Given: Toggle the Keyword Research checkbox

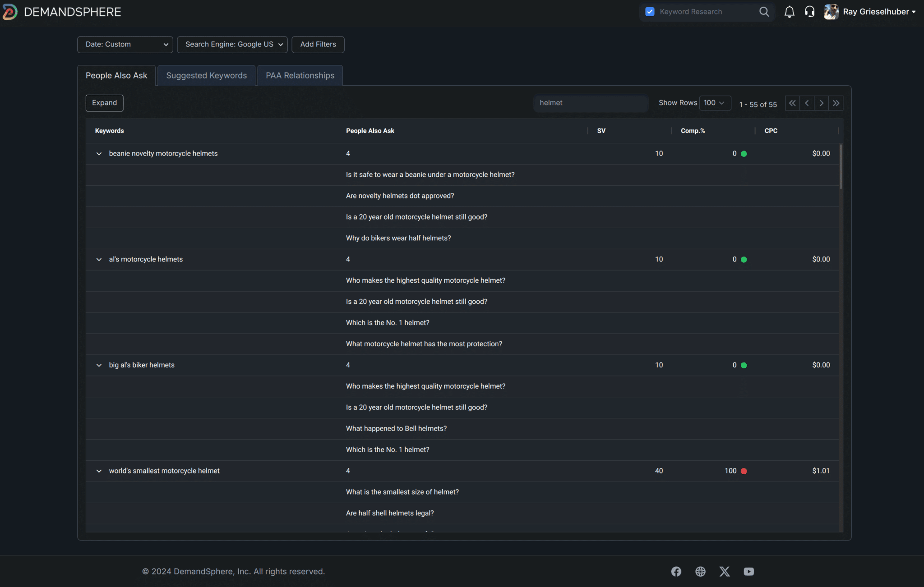Looking at the screenshot, I should point(650,12).
